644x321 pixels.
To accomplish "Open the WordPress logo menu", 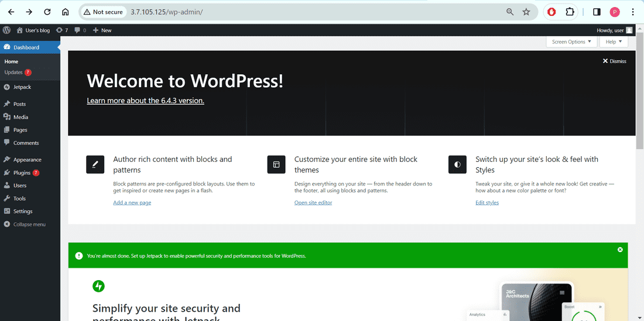I will [x=6, y=30].
